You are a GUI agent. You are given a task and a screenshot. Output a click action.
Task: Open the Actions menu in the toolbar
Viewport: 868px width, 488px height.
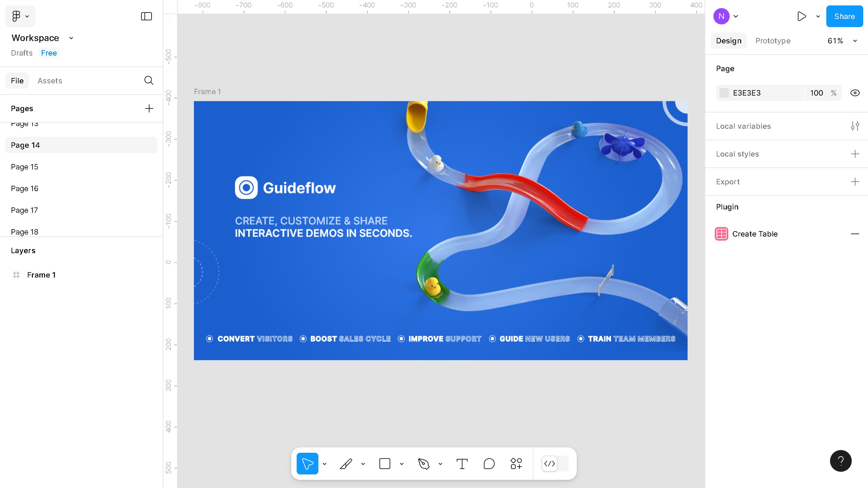click(x=515, y=464)
